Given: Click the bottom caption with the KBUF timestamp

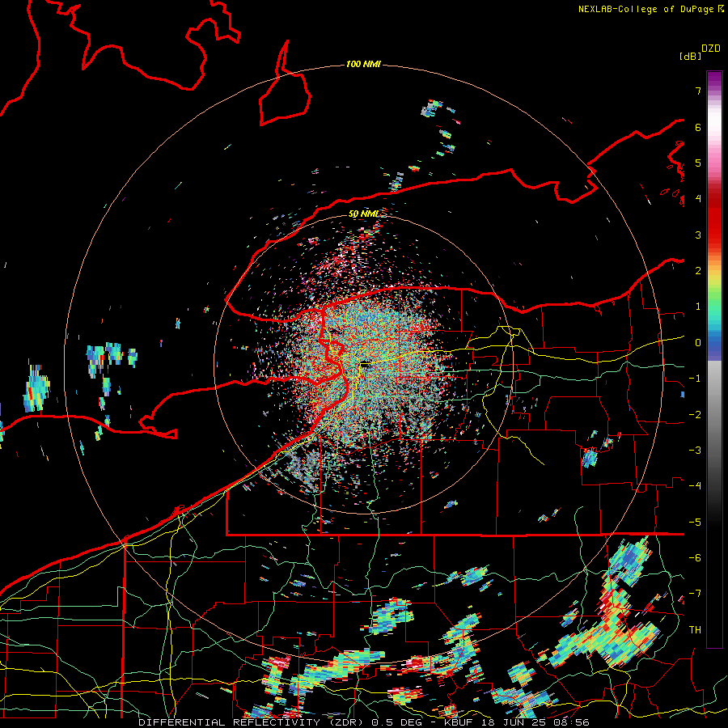Looking at the screenshot, I should click(x=364, y=722).
